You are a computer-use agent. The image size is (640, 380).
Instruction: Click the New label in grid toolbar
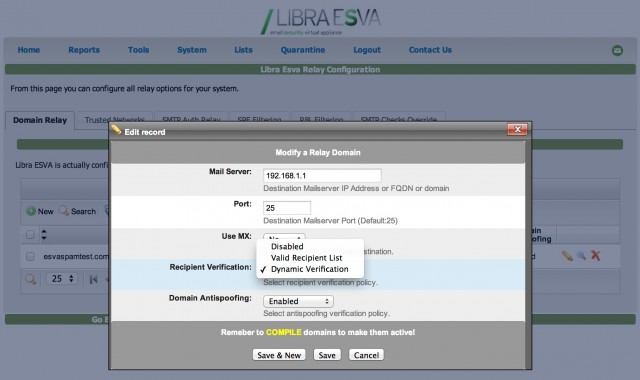tap(45, 211)
